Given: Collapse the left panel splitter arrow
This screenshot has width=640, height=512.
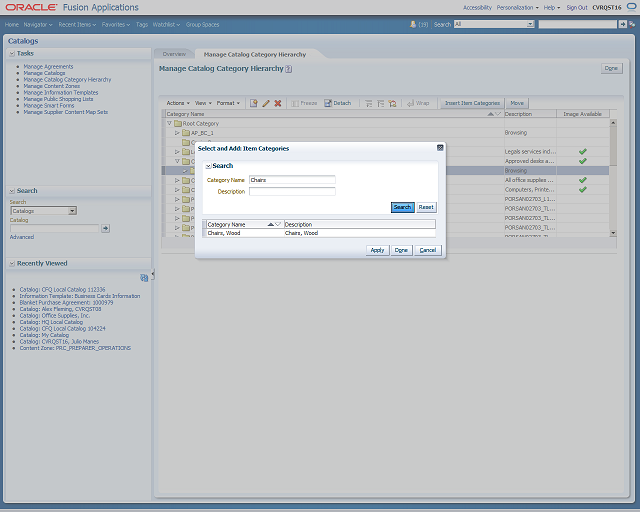Looking at the screenshot, I should 153,275.
